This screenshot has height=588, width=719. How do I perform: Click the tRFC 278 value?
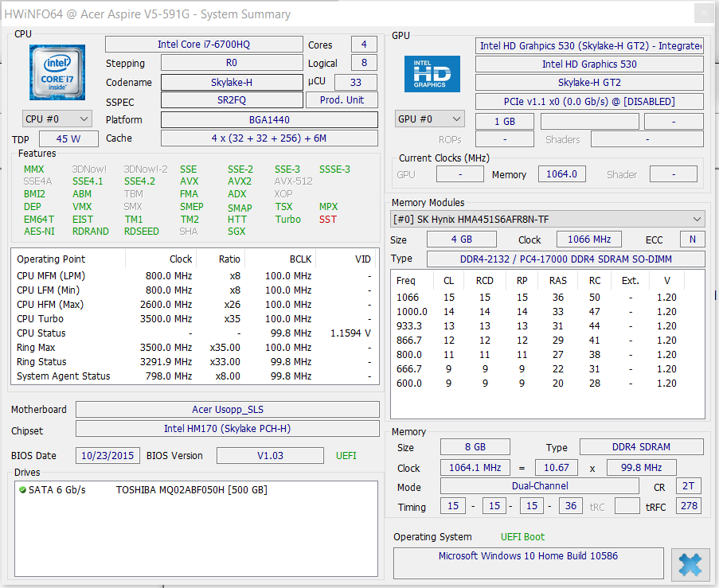[690, 506]
